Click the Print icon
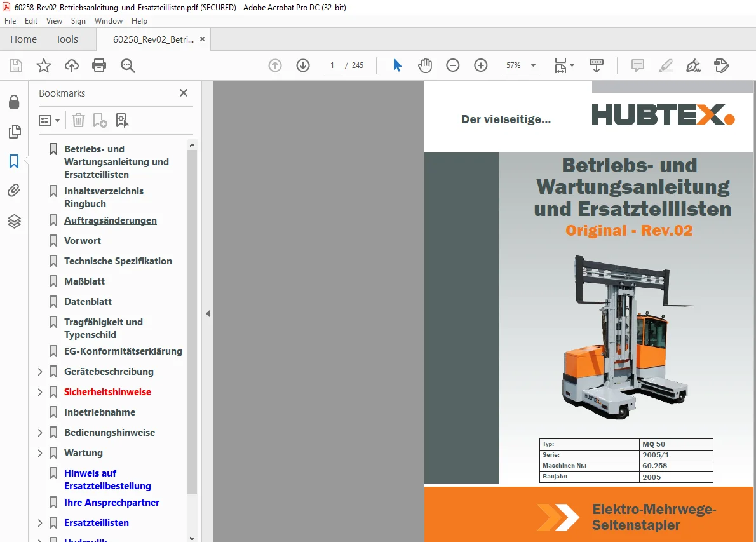The width and height of the screenshot is (756, 542). pyautogui.click(x=99, y=65)
